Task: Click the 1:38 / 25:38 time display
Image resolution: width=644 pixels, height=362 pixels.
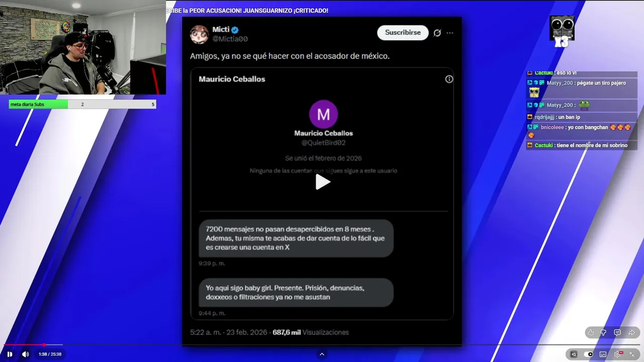Action: click(50, 354)
